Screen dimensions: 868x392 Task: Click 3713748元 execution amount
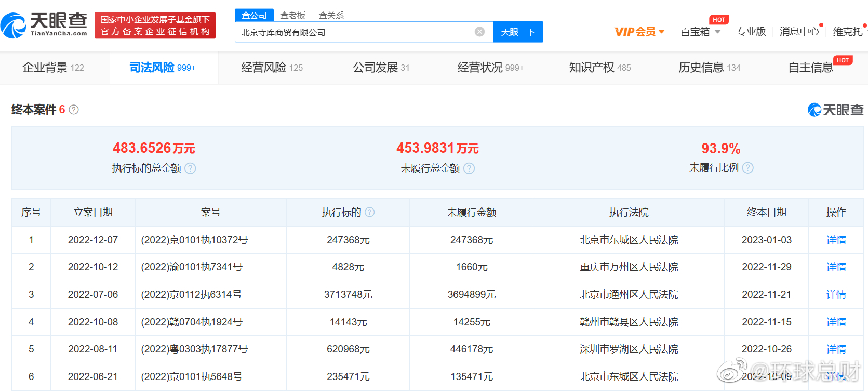[x=348, y=294]
